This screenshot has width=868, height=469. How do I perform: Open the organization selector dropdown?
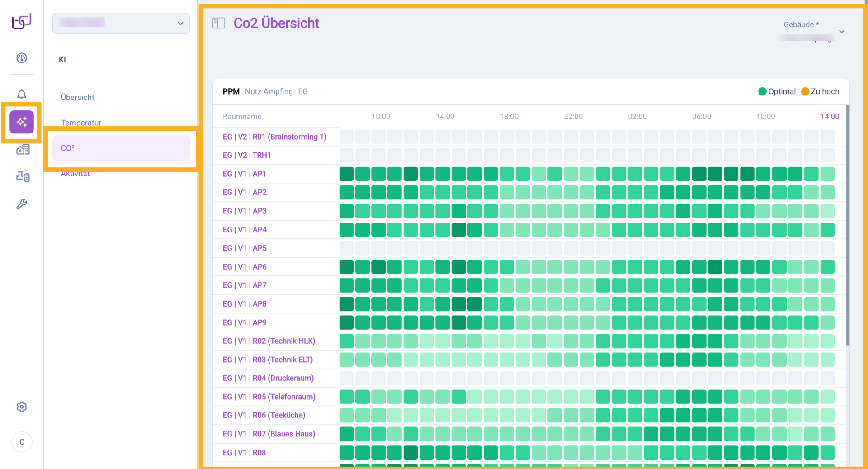(121, 24)
